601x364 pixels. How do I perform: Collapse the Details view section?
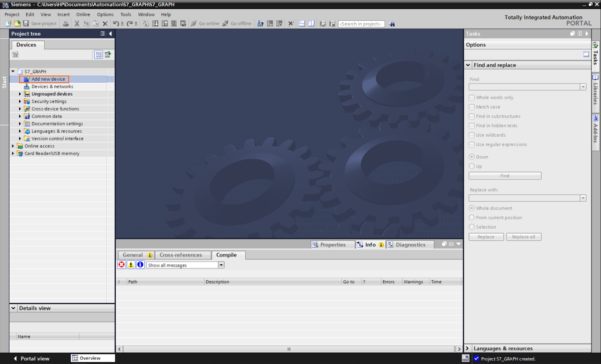14,308
